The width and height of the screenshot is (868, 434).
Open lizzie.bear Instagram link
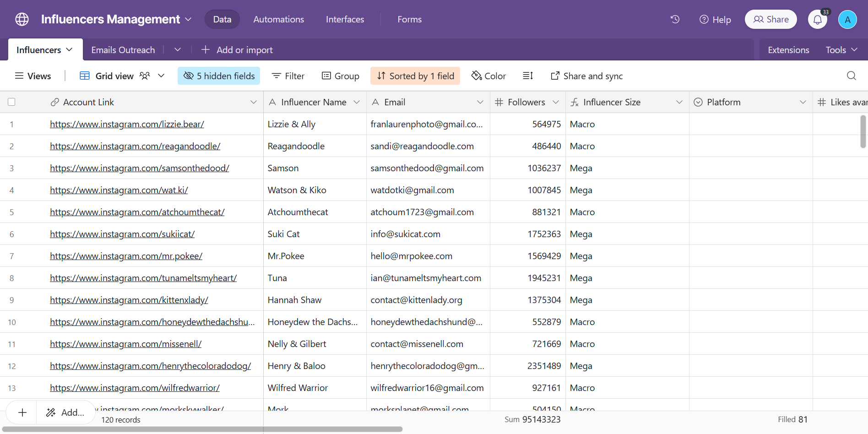click(127, 124)
